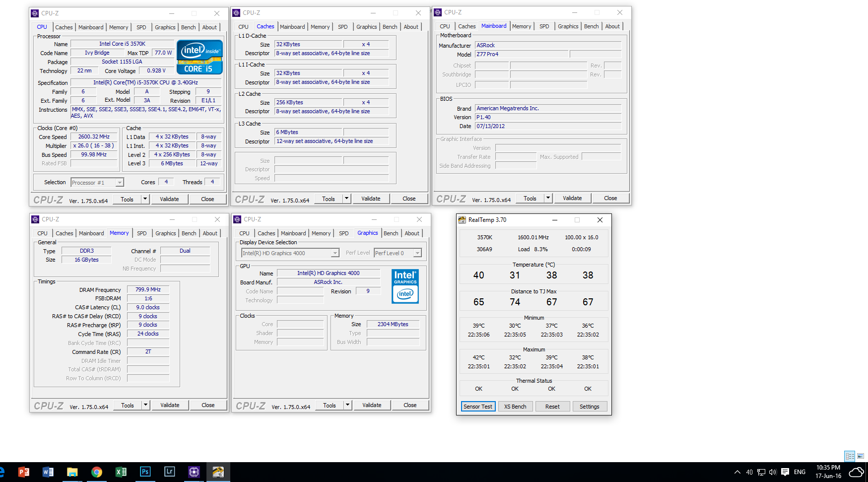Open the Action Center notification icon

pos(785,472)
